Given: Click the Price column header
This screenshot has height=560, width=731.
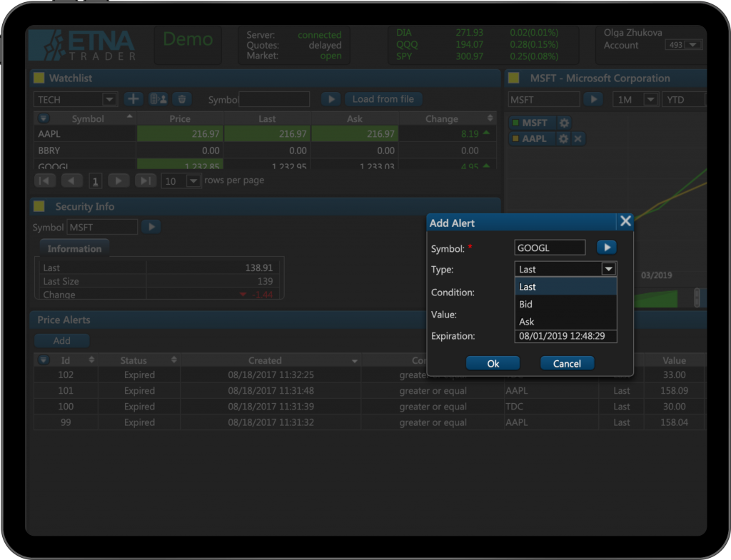Looking at the screenshot, I should 180,118.
